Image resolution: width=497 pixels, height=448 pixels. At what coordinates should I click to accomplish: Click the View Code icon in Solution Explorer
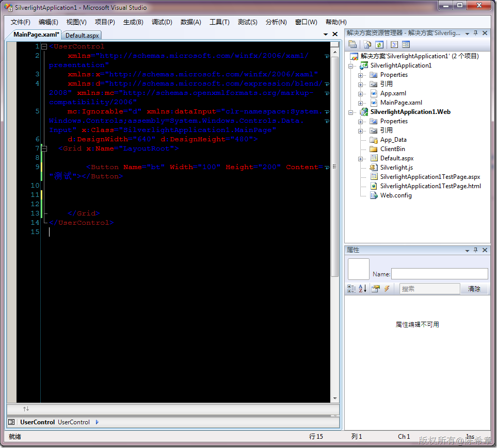coord(394,44)
